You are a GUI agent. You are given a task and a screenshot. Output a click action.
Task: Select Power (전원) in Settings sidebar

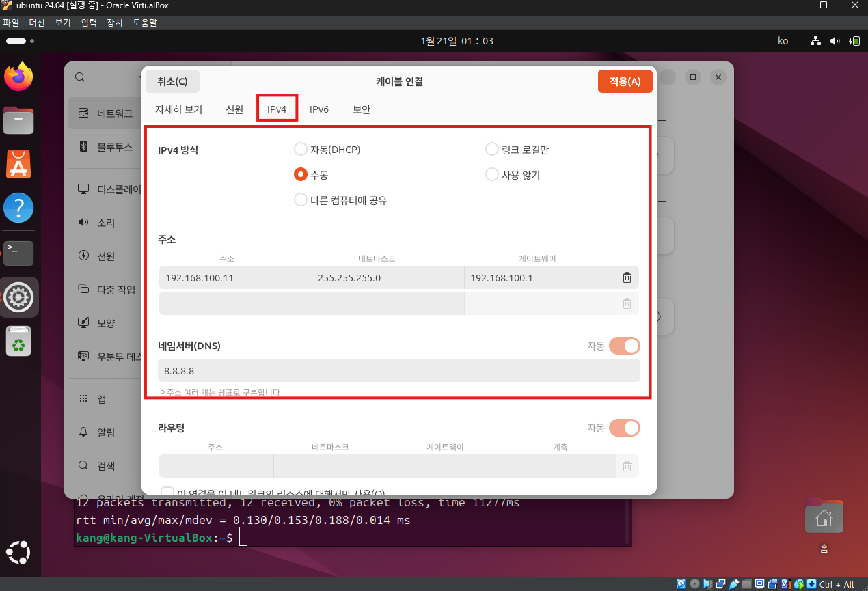[105, 256]
